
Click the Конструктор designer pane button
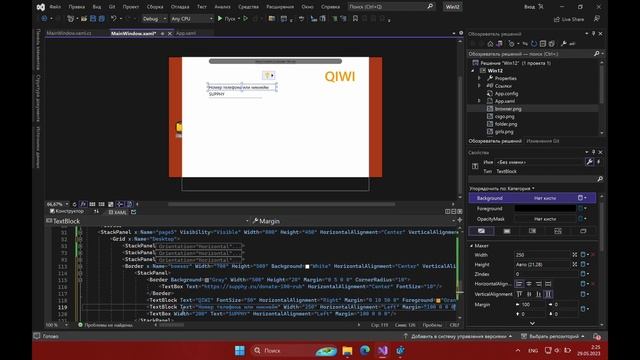[x=67, y=211]
